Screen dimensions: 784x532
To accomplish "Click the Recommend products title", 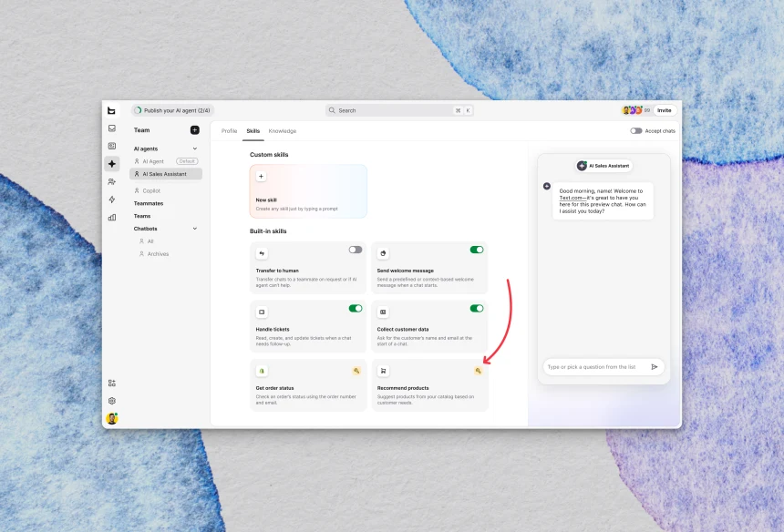I will pyautogui.click(x=403, y=388).
